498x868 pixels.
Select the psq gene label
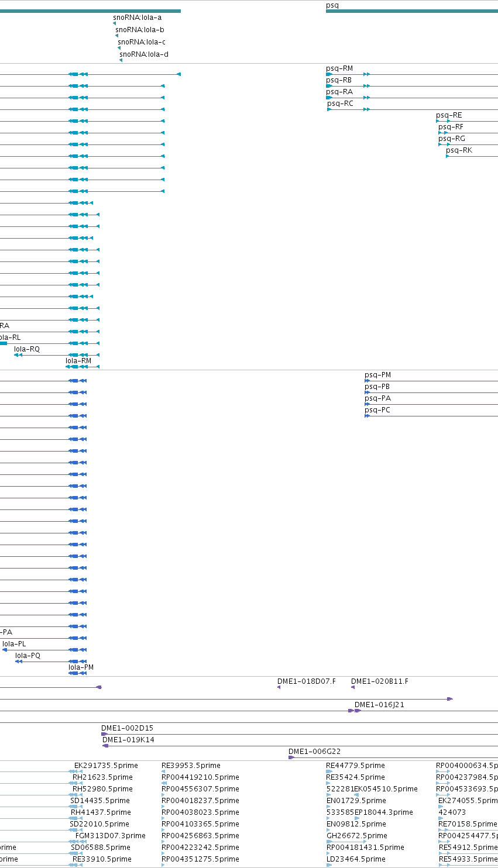(332, 5)
